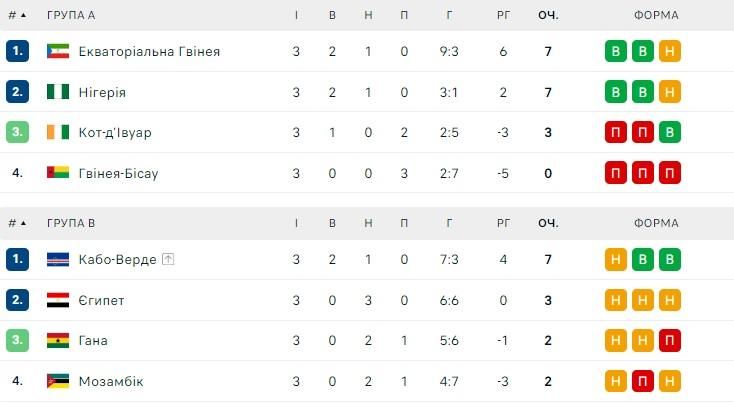Viewport: 734px width, 403px height.
Task: Click Мозамбік's red П form badge
Action: click(x=643, y=381)
